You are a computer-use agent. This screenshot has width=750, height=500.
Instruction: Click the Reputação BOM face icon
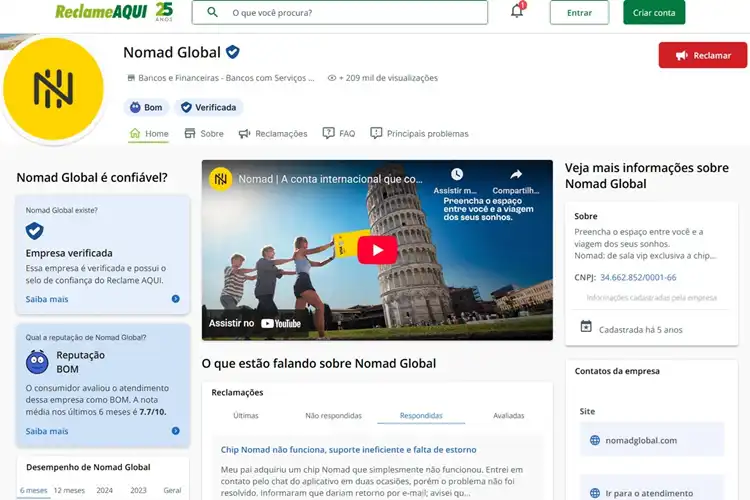click(x=37, y=362)
